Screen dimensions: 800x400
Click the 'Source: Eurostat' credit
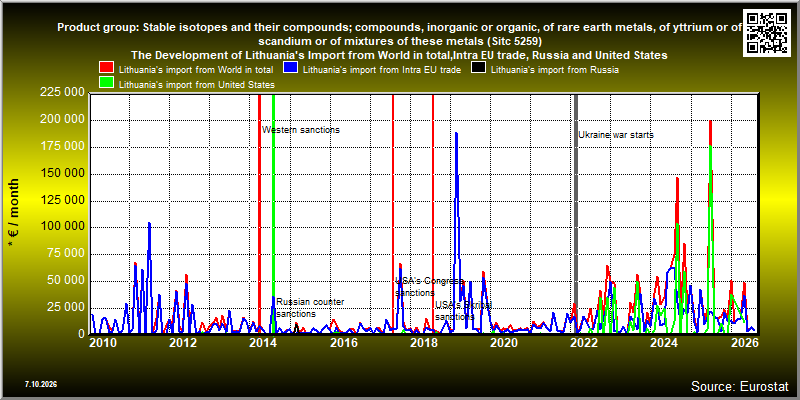pos(739,386)
